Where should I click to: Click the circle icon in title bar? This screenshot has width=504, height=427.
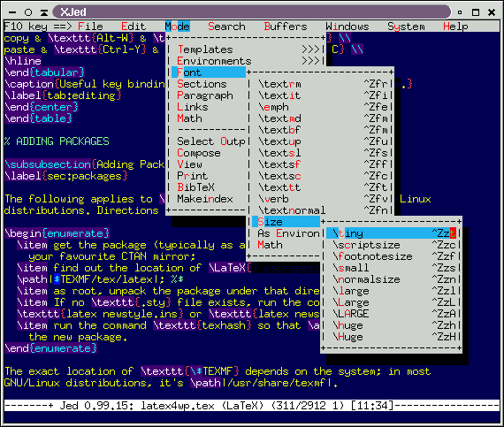[x=28, y=12]
